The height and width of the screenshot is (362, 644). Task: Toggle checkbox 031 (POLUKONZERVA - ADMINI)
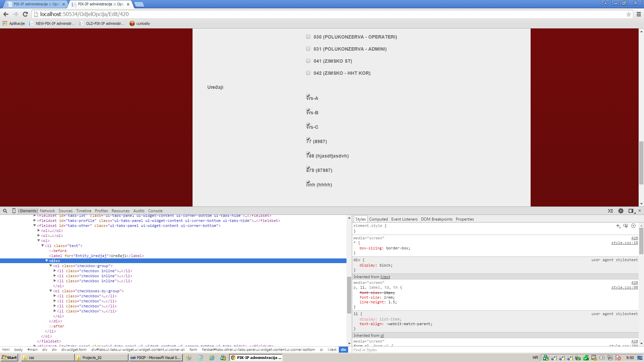pos(308,49)
